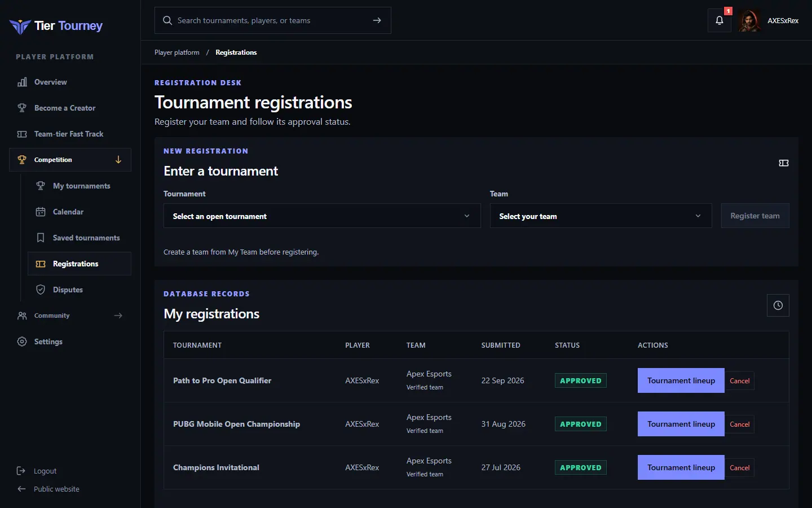Click the Community people icon
This screenshot has height=508, width=812.
(x=22, y=316)
